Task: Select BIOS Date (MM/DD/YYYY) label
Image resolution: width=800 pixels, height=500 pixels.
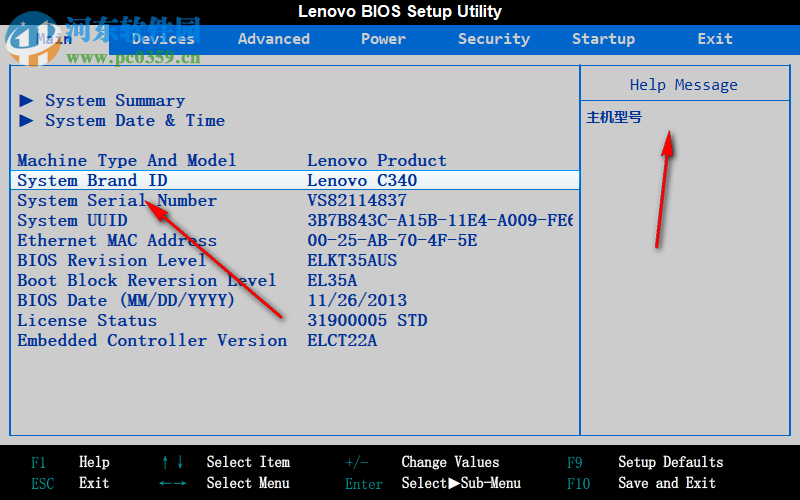Action: point(126,301)
